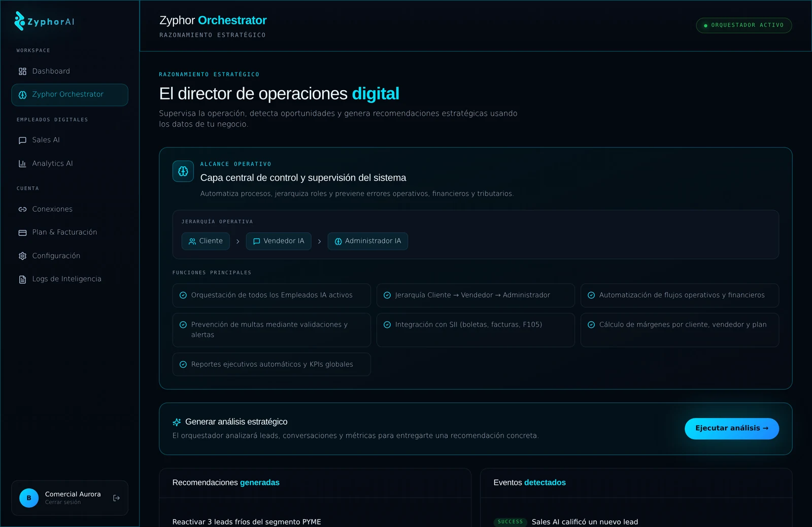Click the 'Zyphor Orchestrator' header title

pos(213,20)
